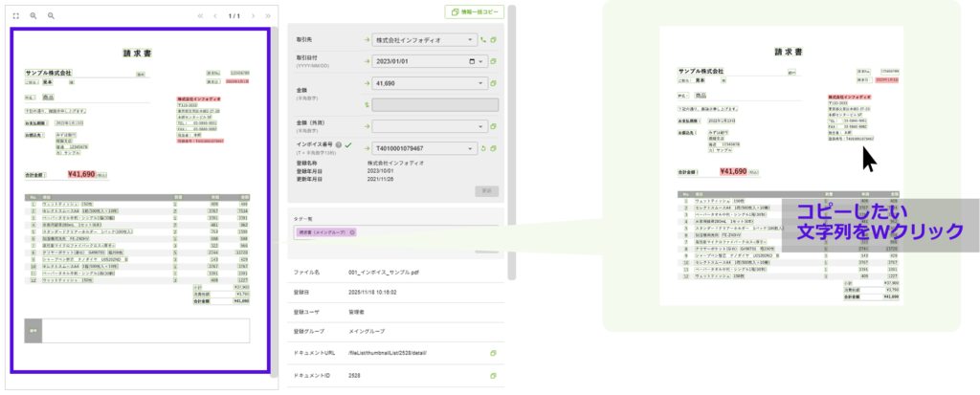This screenshot has height=395, width=980.
Task: Expand the 金額 41,690 dropdown
Action: click(x=470, y=84)
